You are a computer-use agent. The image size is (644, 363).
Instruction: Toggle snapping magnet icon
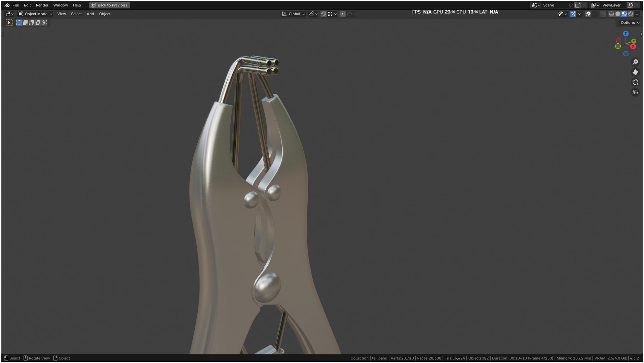pos(324,14)
